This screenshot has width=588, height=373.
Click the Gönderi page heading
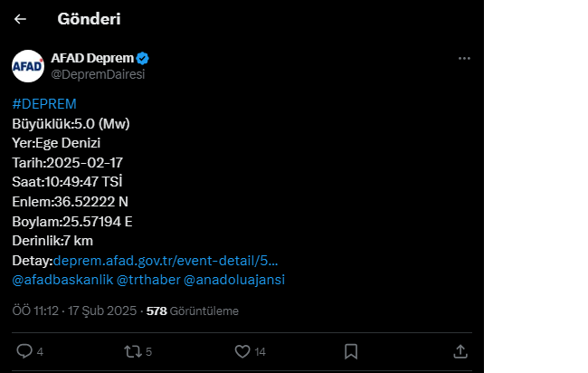[x=89, y=19]
